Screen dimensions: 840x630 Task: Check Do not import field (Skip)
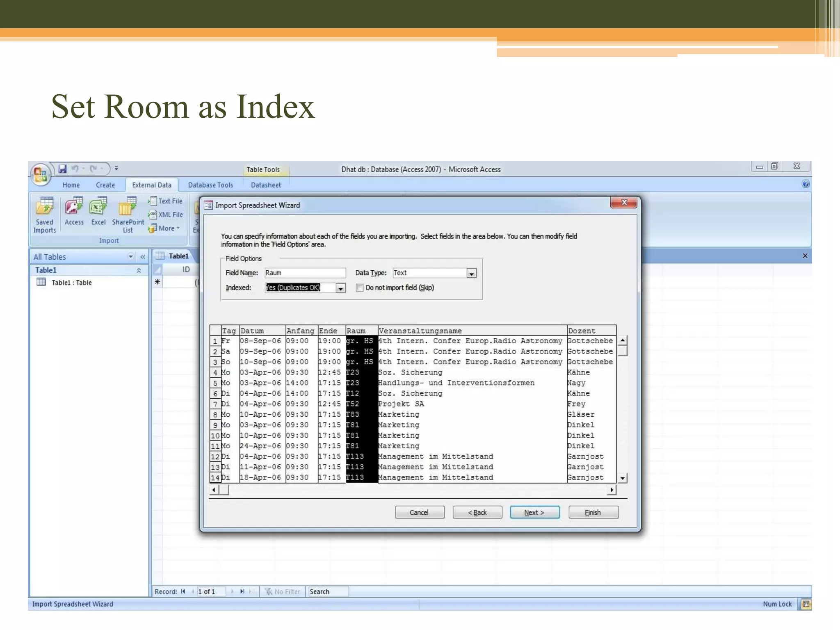pyautogui.click(x=360, y=288)
